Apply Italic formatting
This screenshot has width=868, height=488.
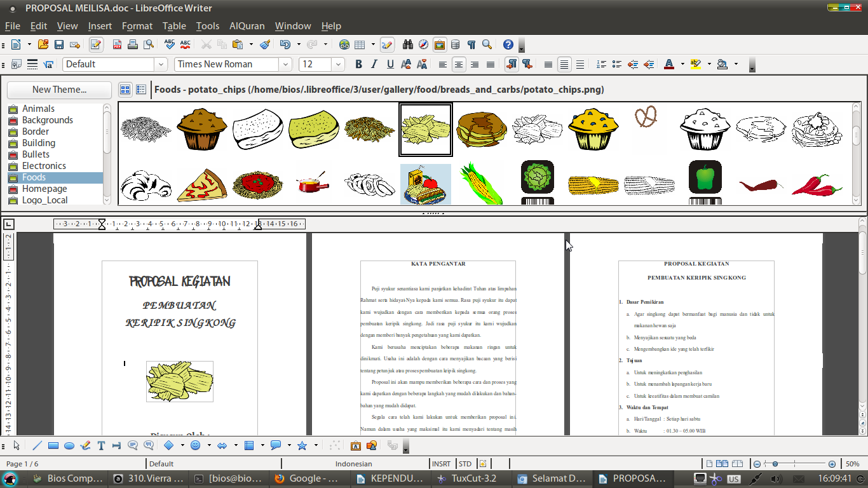point(374,64)
